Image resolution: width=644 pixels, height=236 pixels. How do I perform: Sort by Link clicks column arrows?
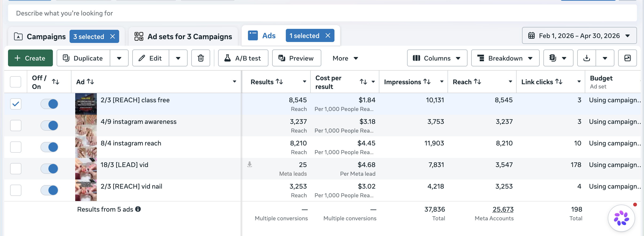(559, 82)
